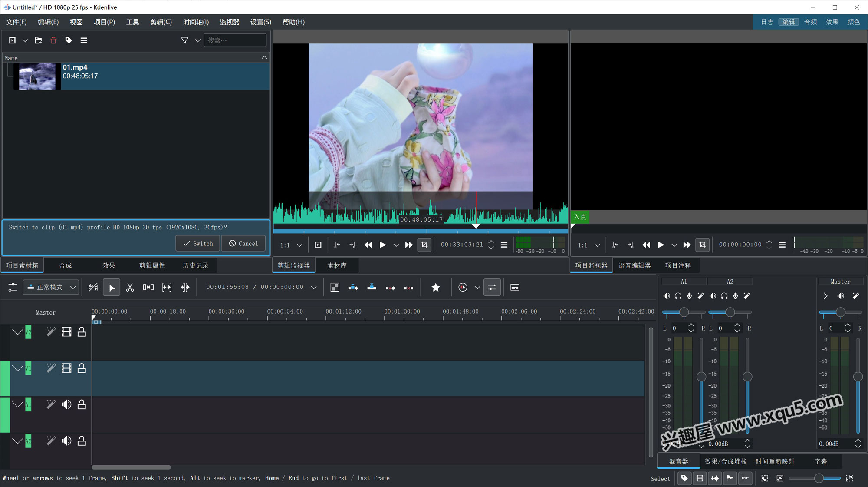The height and width of the screenshot is (487, 868).
Task: Open the project monitor hamburger menu
Action: pyautogui.click(x=782, y=245)
